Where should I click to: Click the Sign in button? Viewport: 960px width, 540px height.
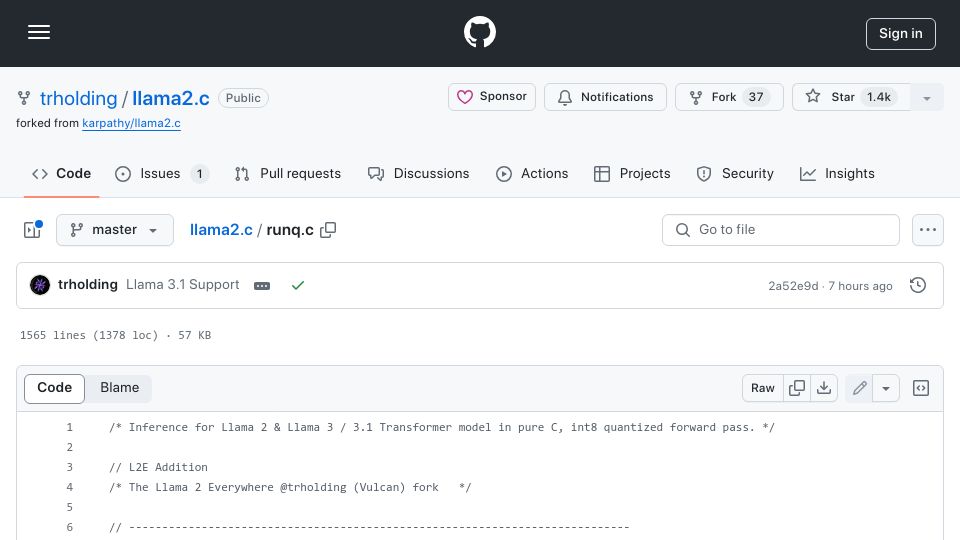click(900, 34)
